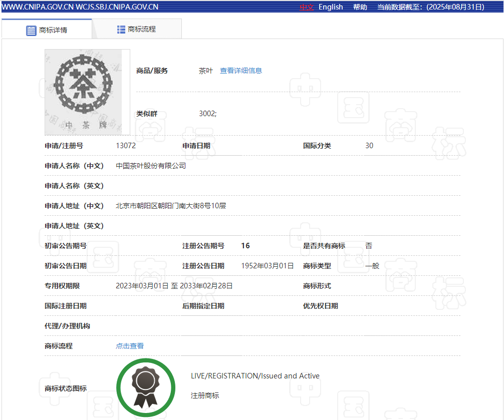504x420 pixels.
Task: Click the list icon beside 商标流程
Action: point(121,30)
